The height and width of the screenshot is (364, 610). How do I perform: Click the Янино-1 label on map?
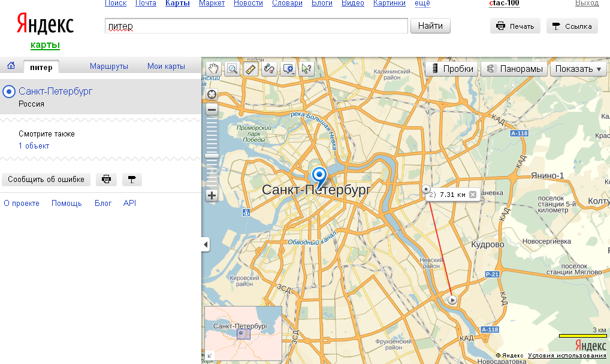click(547, 176)
